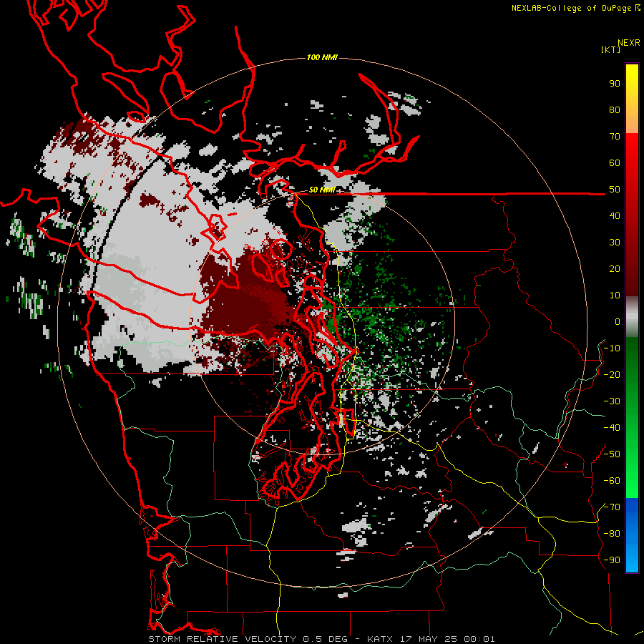Screen dimensions: 644x644
Task: Click the -10 value on velocity scale
Action: [612, 348]
